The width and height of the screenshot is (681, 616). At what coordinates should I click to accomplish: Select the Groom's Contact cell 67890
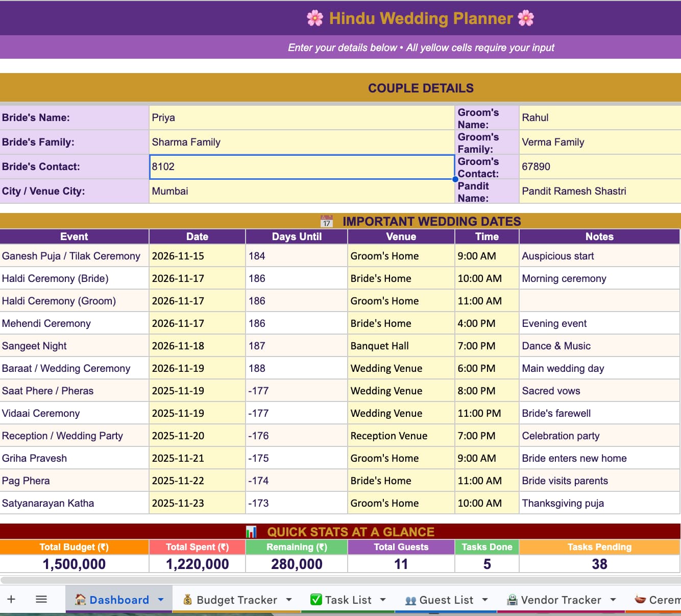point(600,167)
